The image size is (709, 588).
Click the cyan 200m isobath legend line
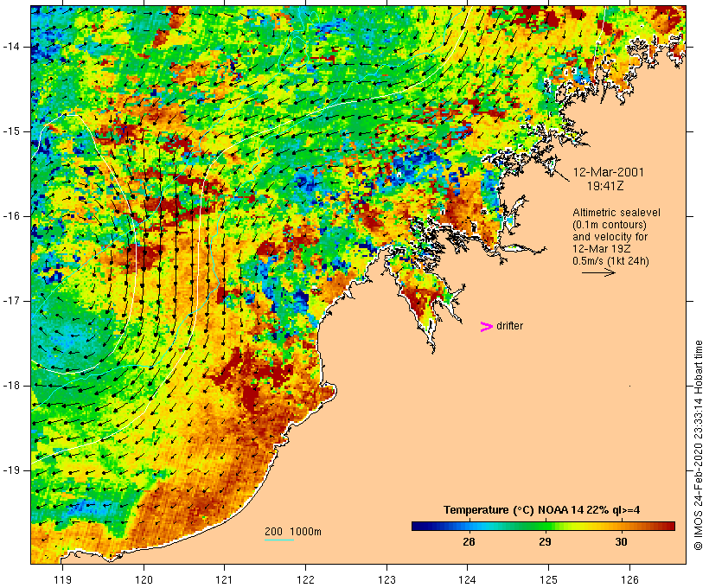tap(279, 540)
